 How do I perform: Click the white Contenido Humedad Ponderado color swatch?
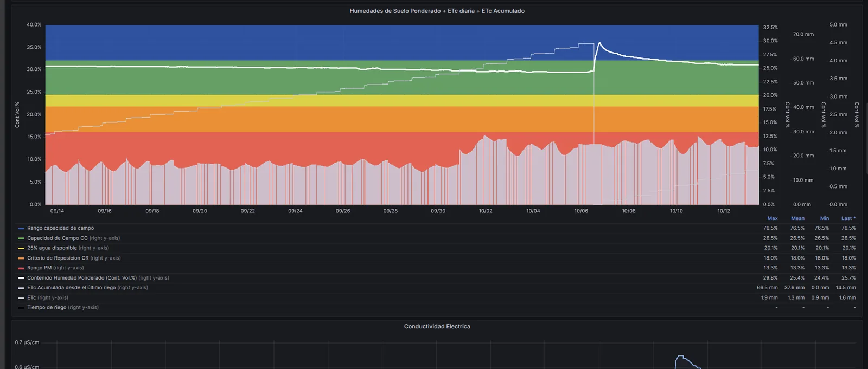(x=21, y=278)
